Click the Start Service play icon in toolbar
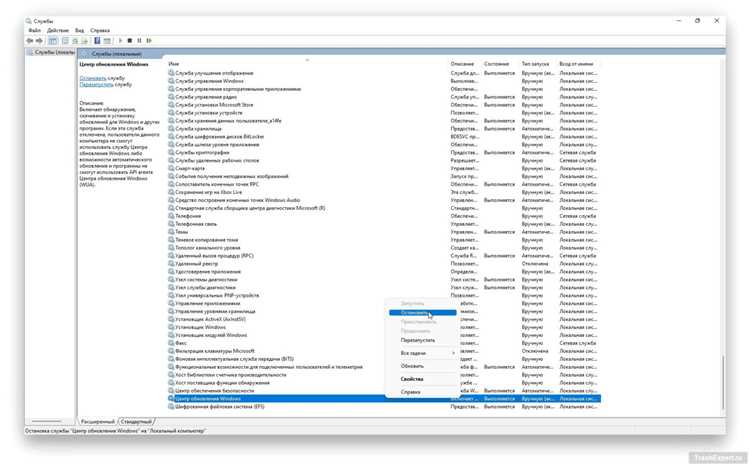Viewport: 750px width, 466px height. tap(121, 41)
